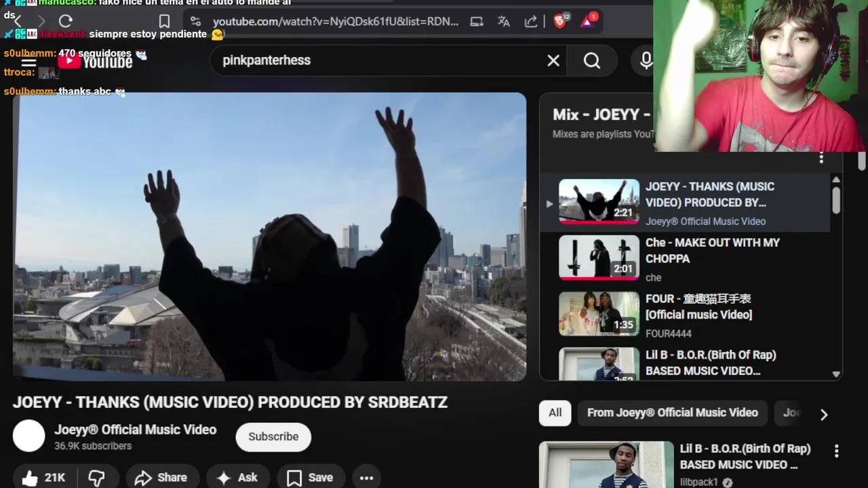The image size is (868, 488).
Task: Go to YouTube home via logo
Action: pyautogui.click(x=95, y=61)
